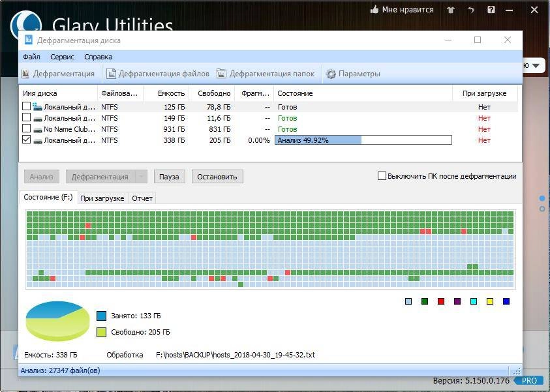The height and width of the screenshot is (392, 550).
Task: Click the Фрагм... column header
Action: (x=254, y=93)
